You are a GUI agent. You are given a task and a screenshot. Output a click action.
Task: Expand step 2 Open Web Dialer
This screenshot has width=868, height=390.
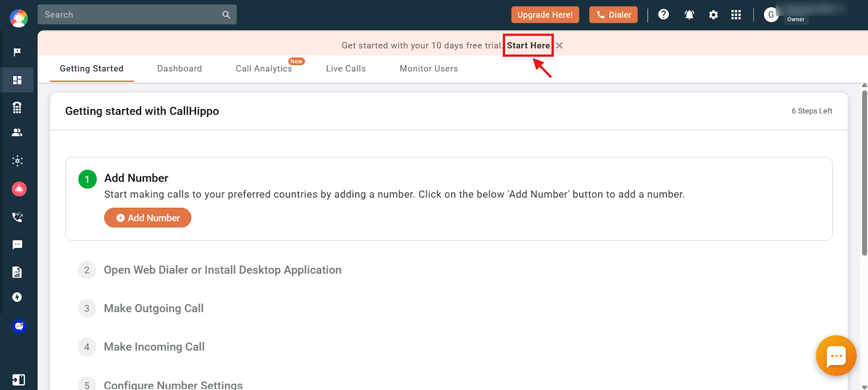point(222,270)
